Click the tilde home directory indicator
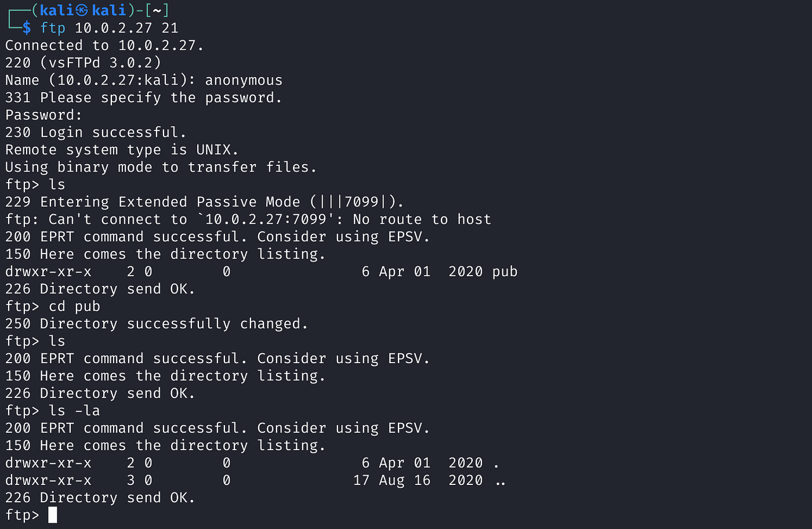812x529 pixels. (157, 10)
